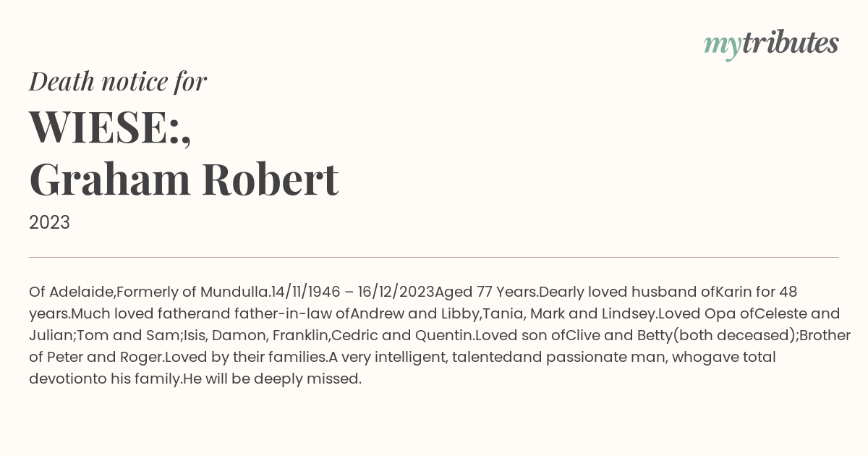Click the birth date 14/11/1946
Screen dimensions: 868x456
tap(306, 292)
